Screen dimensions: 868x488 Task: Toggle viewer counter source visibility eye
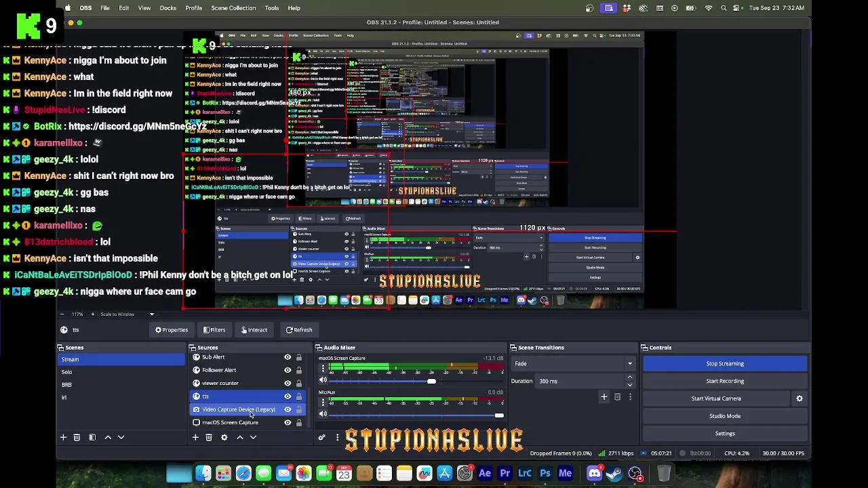click(x=288, y=383)
